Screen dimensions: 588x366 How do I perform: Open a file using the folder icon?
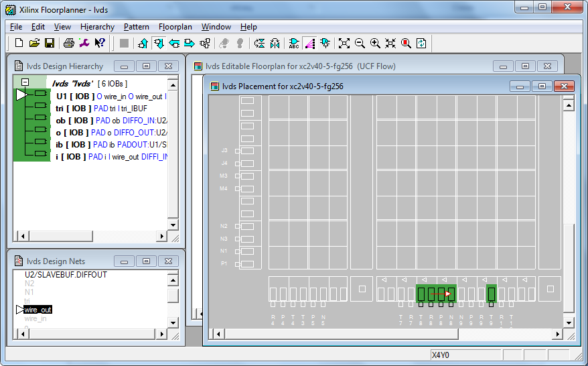pyautogui.click(x=34, y=43)
